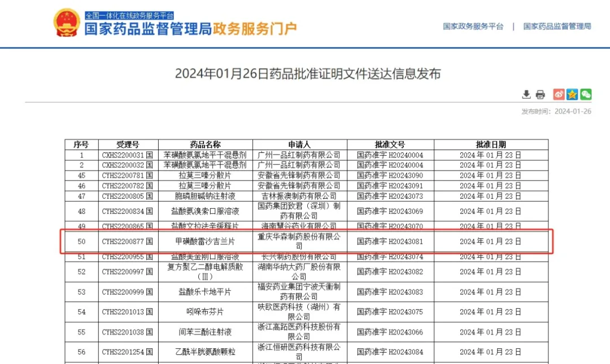Click approval number 国药准字 H20243069
Viewport: 610px width, 364px height.
390,211
